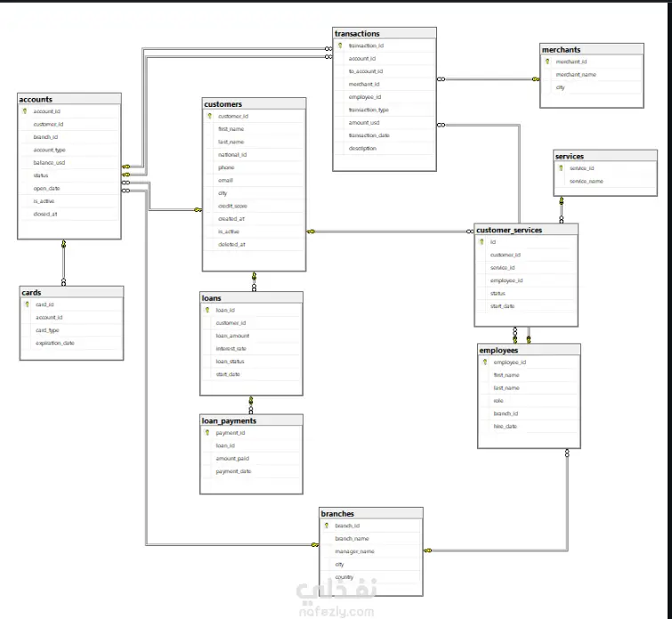672x619 pixels.
Task: Select the loans table title bar
Action: click(x=251, y=297)
